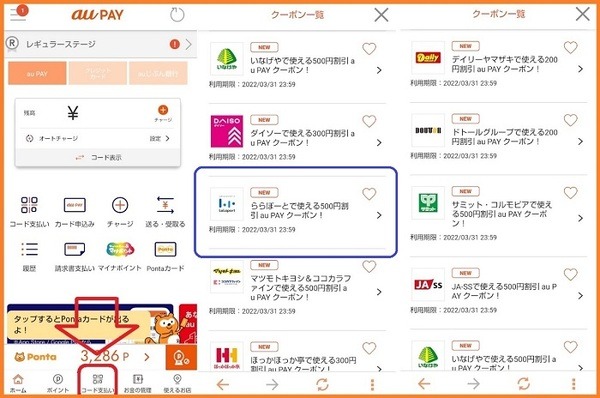This screenshot has height=398, width=600.
Task: Open 履歴 history list icon
Action: tap(29, 250)
